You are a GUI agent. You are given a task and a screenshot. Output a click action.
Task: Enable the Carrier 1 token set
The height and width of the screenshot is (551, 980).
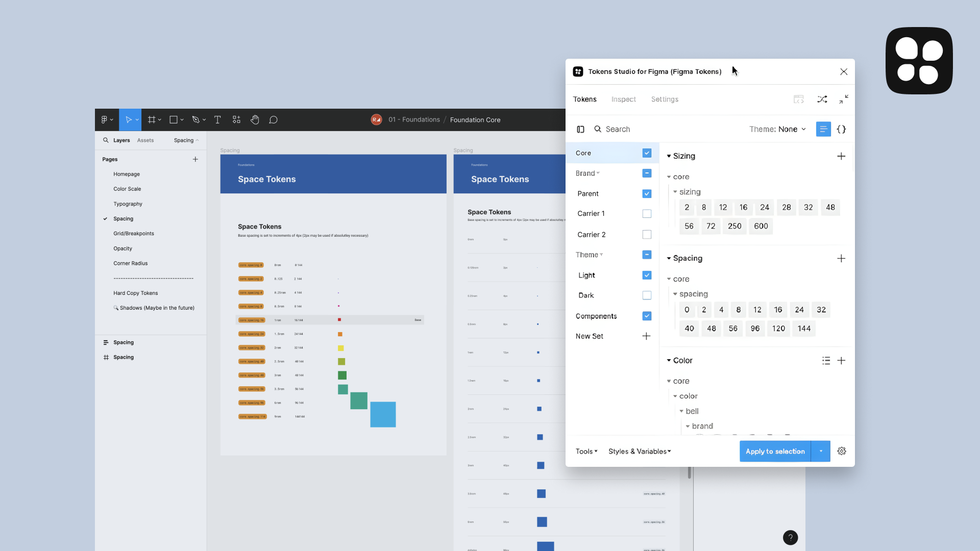coord(646,214)
